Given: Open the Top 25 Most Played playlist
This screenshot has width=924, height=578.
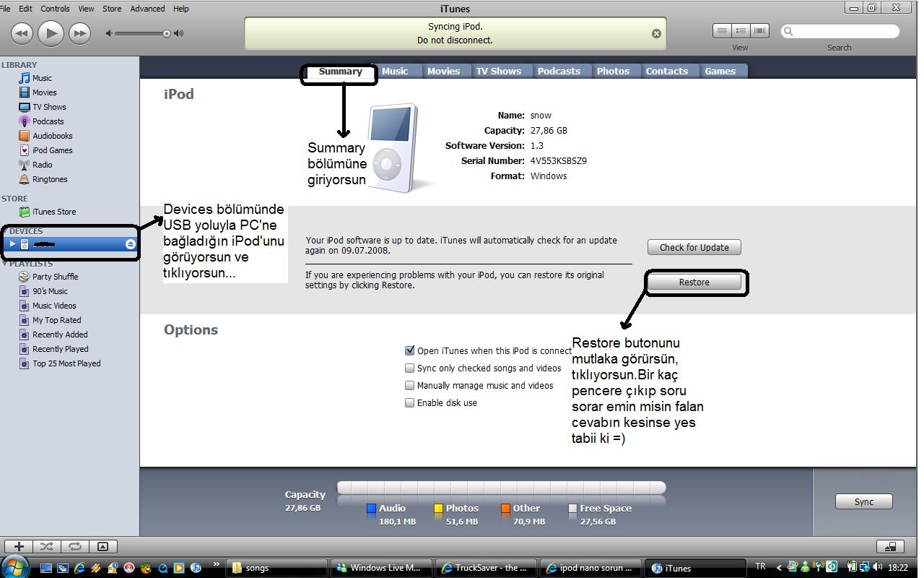Looking at the screenshot, I should tap(66, 363).
